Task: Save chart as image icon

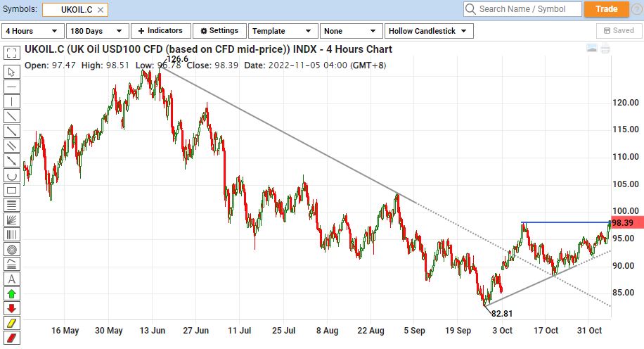Action: (x=592, y=49)
